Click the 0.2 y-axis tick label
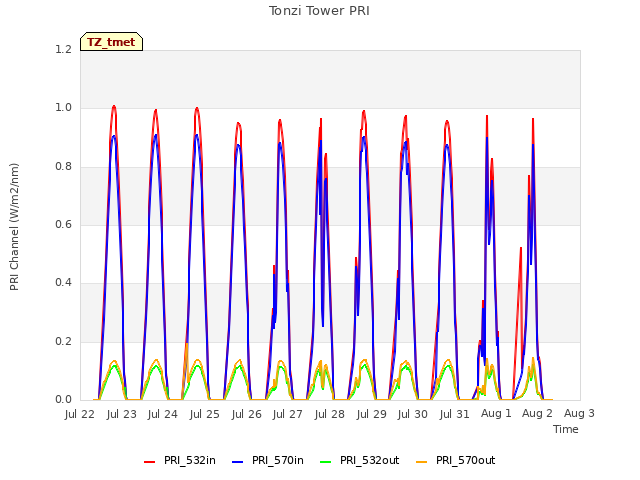640x480 pixels. coord(64,341)
